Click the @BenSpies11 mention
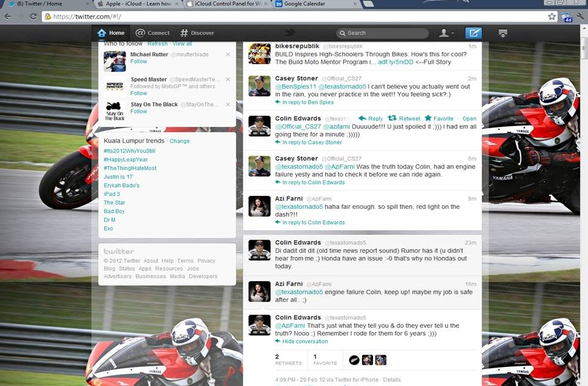Screen dimensions: 588x386 point(295,86)
